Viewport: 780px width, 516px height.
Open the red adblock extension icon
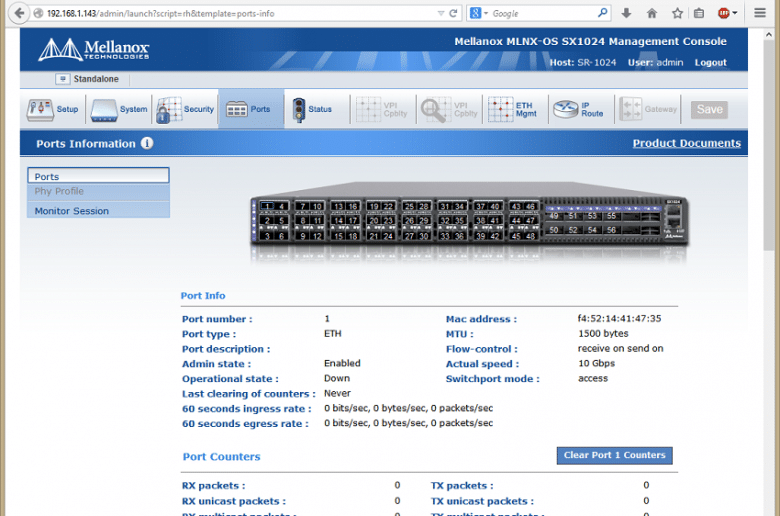724,13
